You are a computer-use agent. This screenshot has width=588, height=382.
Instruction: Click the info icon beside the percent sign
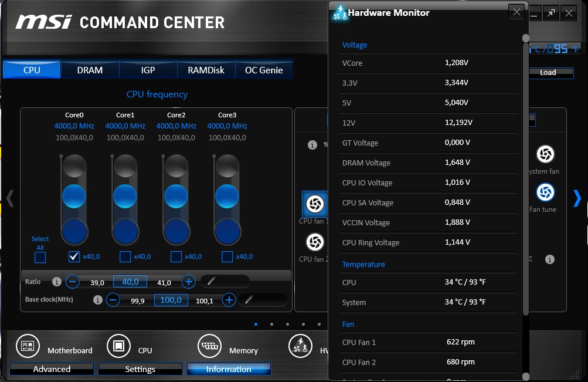[312, 145]
